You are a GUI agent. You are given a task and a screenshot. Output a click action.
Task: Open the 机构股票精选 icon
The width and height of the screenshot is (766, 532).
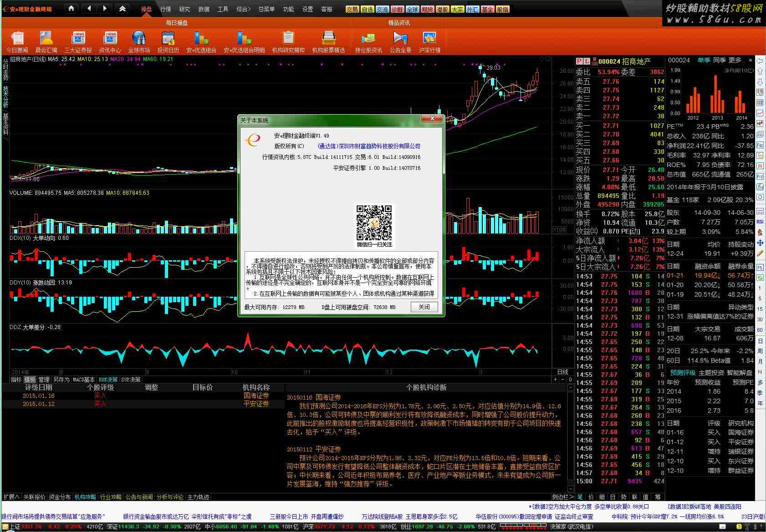click(x=328, y=42)
